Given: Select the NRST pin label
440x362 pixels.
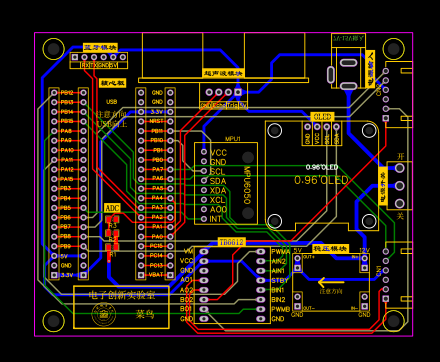Looking at the screenshot, I should point(156,121).
